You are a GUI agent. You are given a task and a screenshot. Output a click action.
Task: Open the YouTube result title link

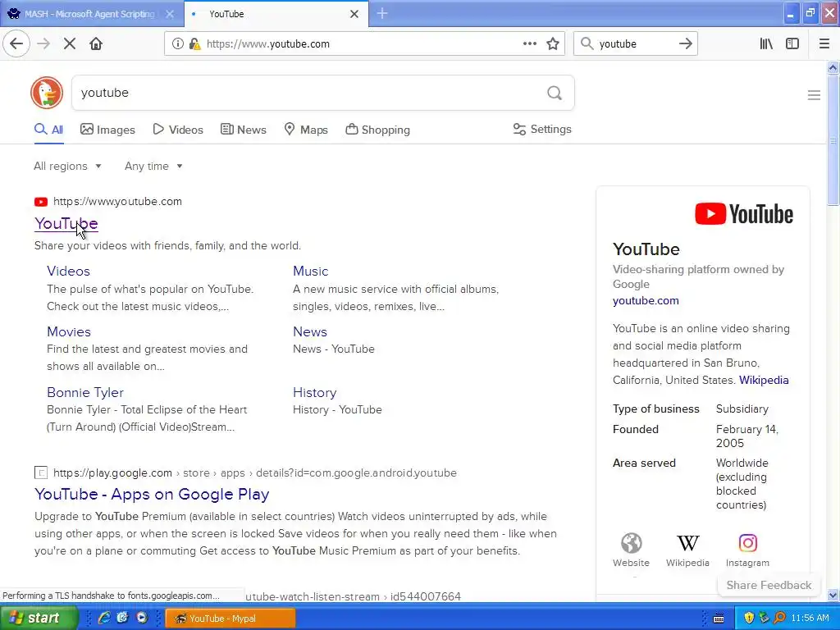[x=66, y=223]
